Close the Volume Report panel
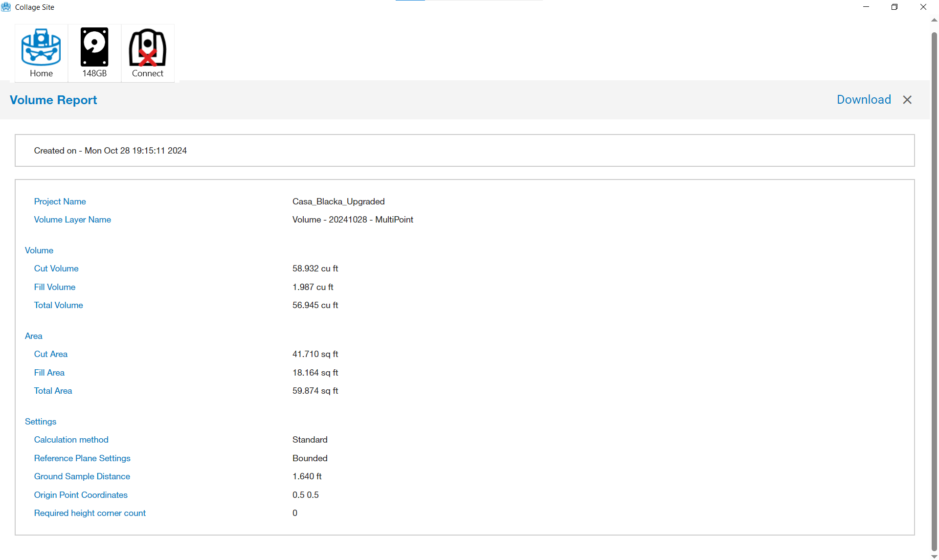This screenshot has height=560, width=939. [x=907, y=100]
